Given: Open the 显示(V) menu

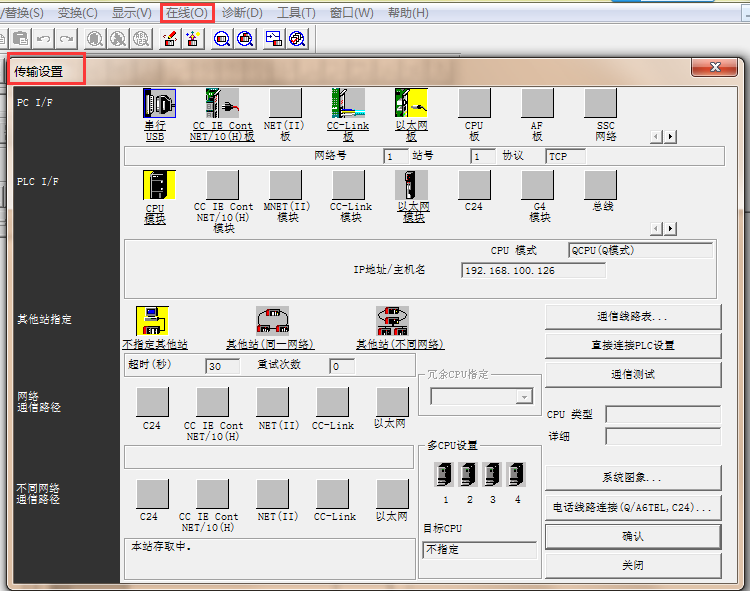Looking at the screenshot, I should click(x=132, y=13).
